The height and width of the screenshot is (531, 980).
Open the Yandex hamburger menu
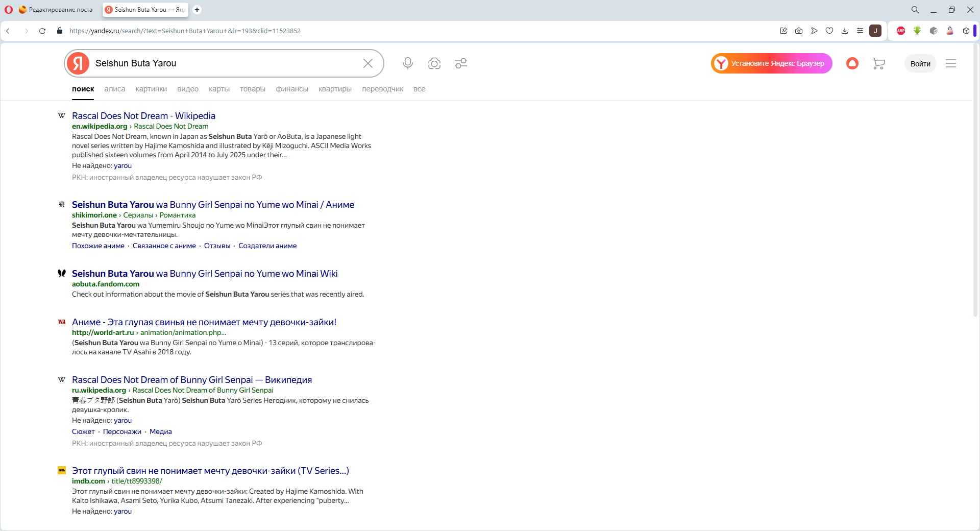click(950, 63)
